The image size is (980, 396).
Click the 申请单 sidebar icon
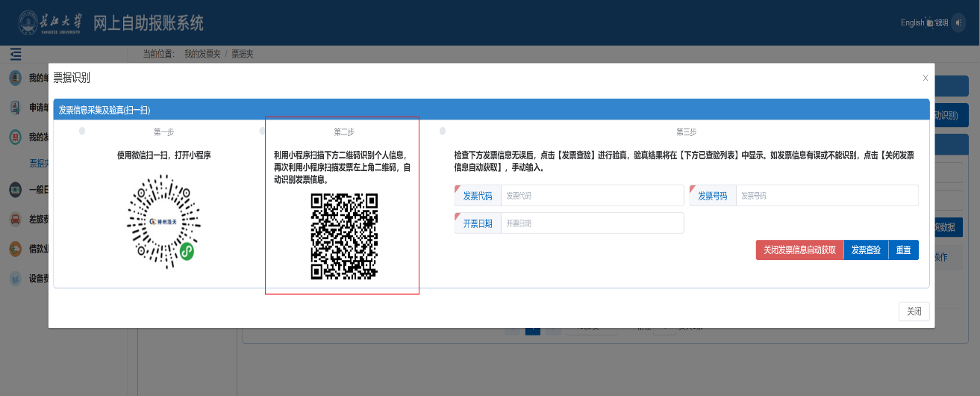click(15, 108)
